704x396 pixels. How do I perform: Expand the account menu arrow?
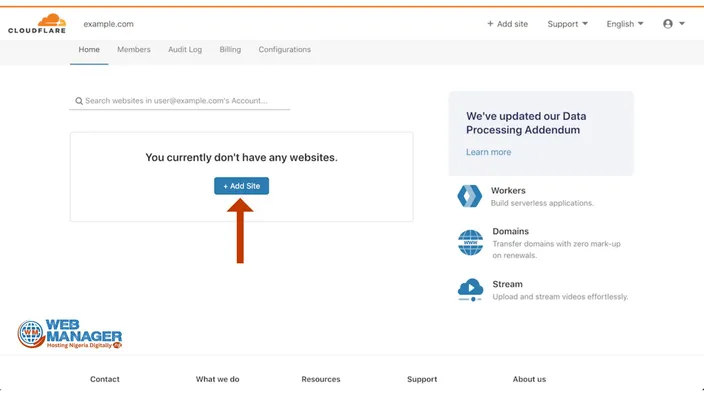click(x=682, y=24)
